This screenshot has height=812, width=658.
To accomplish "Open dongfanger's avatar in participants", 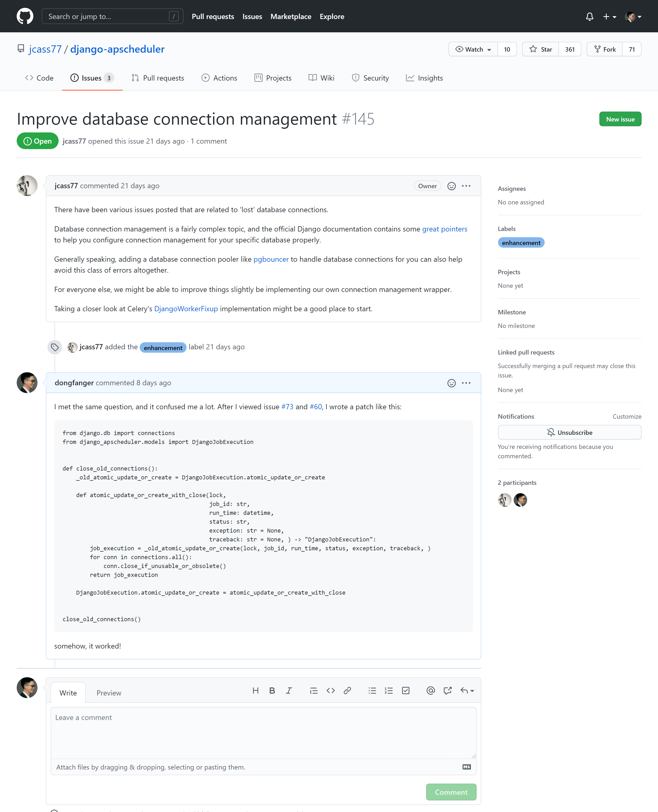I will click(520, 500).
